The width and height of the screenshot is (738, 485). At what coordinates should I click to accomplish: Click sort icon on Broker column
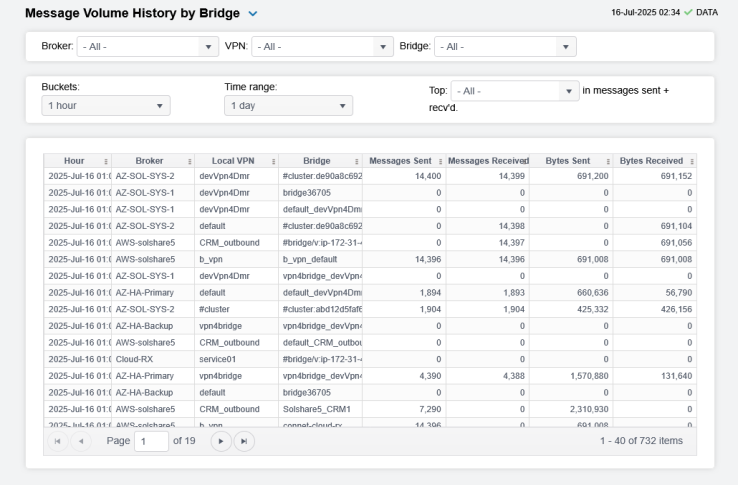pyautogui.click(x=189, y=161)
